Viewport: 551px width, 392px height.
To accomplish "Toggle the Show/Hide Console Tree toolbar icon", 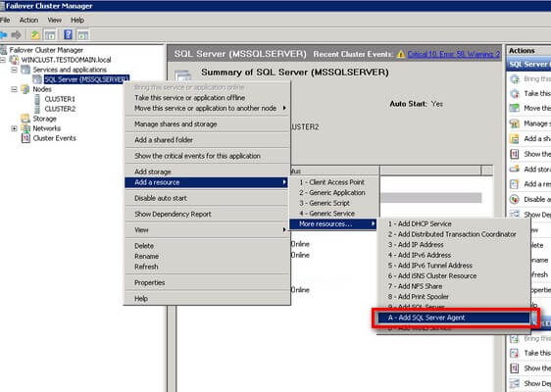I will 50,34.
